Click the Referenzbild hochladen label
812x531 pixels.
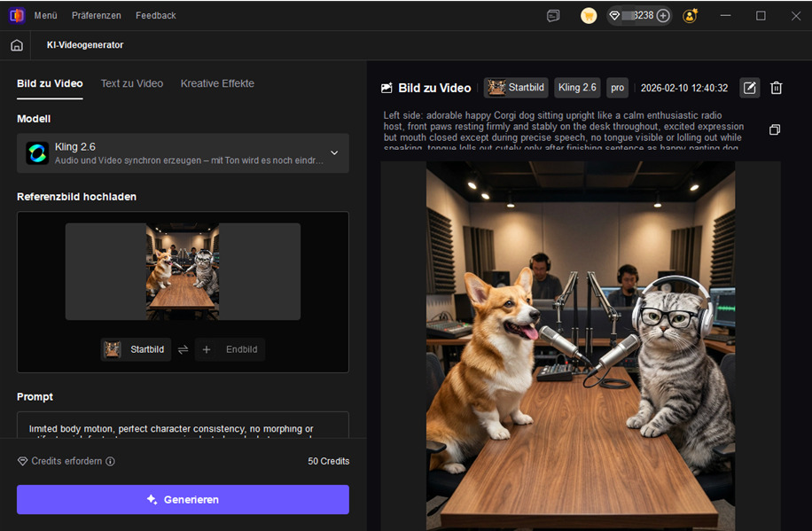click(x=76, y=197)
